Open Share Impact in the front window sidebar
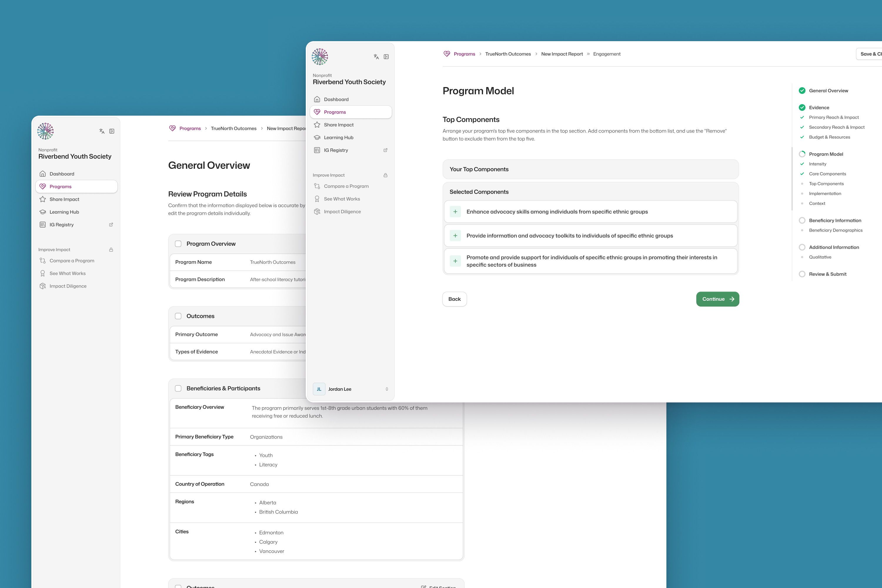Image resolution: width=882 pixels, height=588 pixels. [x=351, y=125]
